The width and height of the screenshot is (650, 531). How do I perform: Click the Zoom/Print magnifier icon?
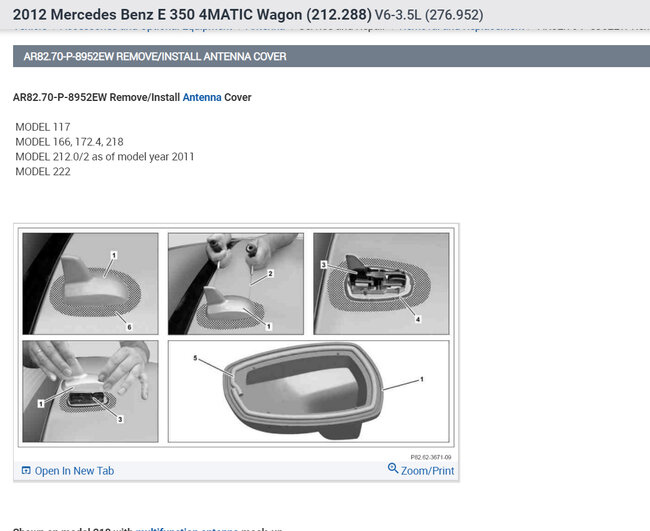(393, 468)
